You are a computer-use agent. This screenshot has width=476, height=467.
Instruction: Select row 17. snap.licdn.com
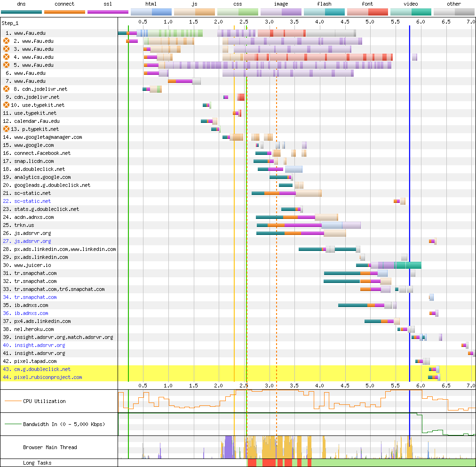point(28,161)
